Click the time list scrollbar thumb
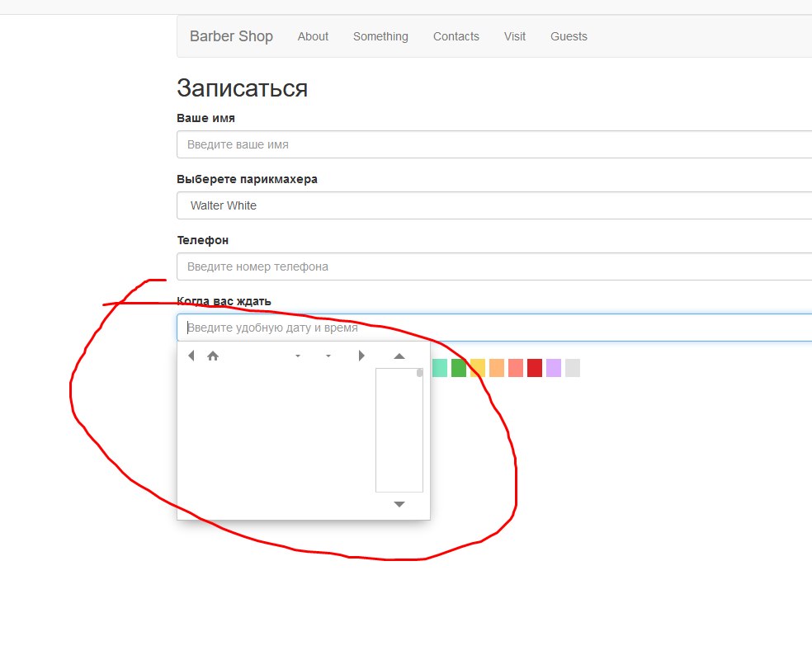Viewport: 812px width, 660px height. (x=419, y=373)
